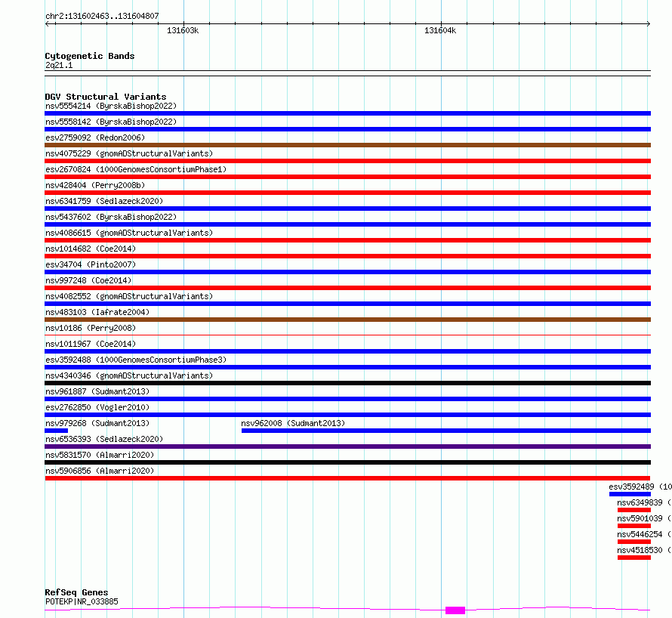
Task: Select the nsv483103 (Iafrate2004) label
Action: [97, 312]
